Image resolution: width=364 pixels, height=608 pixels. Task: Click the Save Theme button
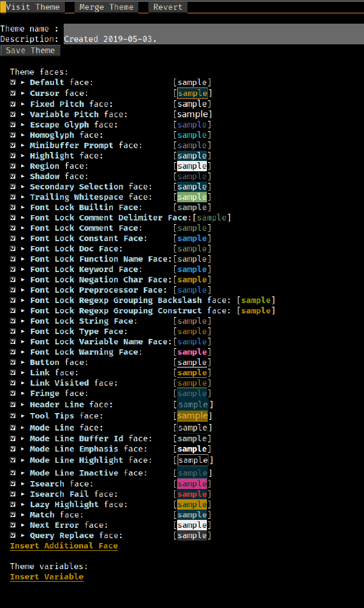30,50
